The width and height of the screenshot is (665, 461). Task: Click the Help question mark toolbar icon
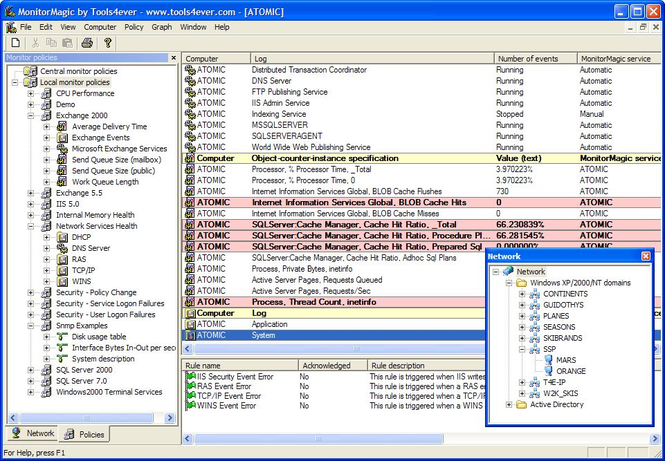pos(108,43)
